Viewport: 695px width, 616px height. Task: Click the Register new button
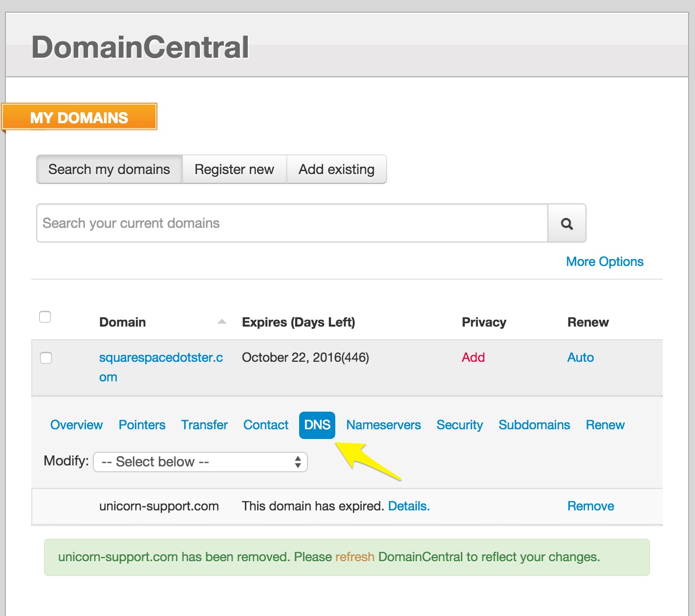234,170
